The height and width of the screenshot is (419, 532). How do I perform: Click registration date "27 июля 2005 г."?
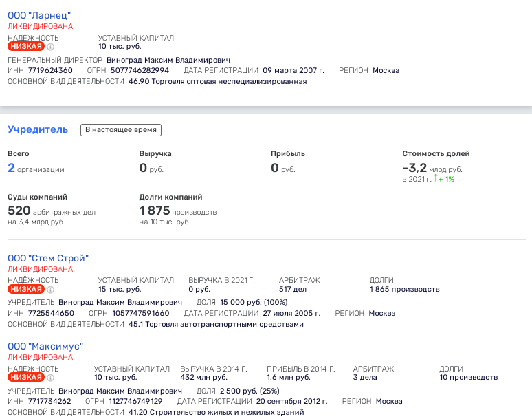click(291, 314)
